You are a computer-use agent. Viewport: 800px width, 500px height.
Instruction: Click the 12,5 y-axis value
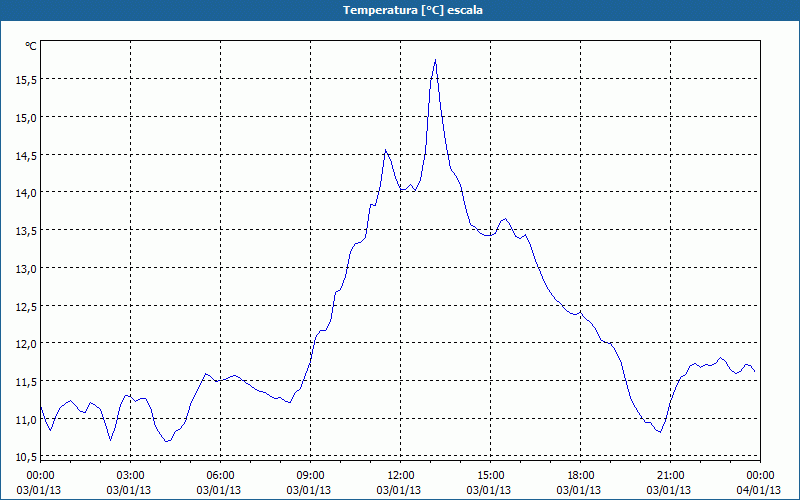(26, 306)
